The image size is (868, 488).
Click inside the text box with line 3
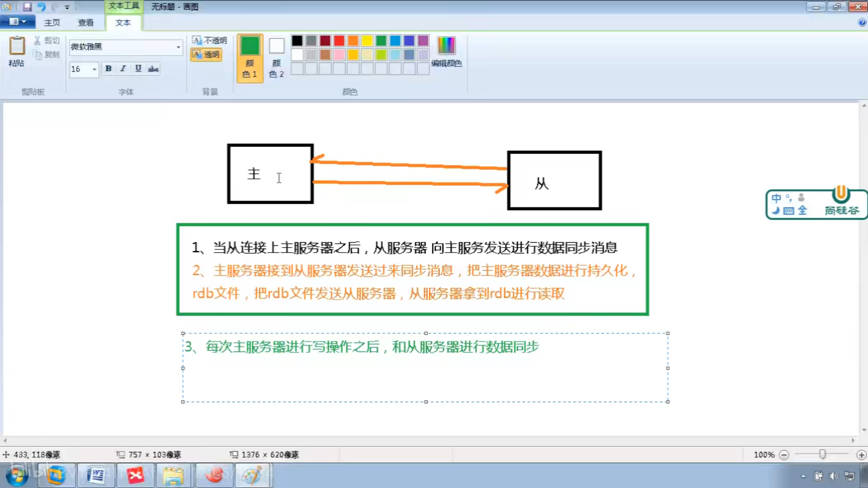click(x=425, y=367)
